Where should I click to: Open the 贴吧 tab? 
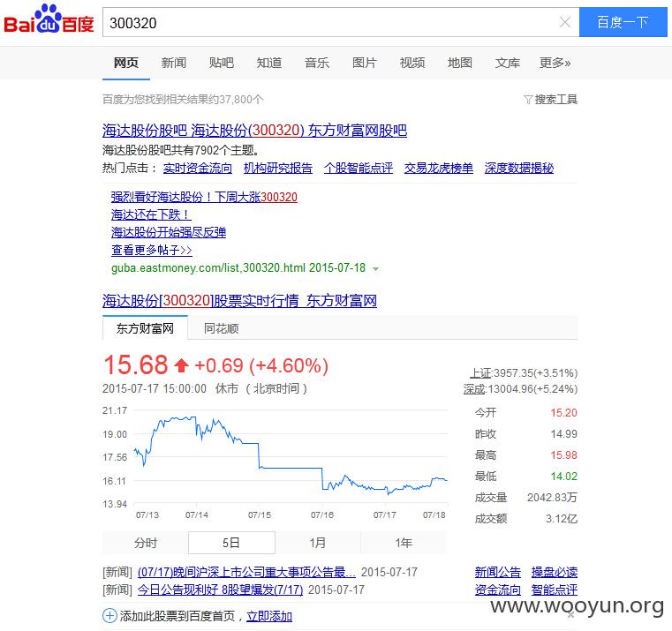222,63
